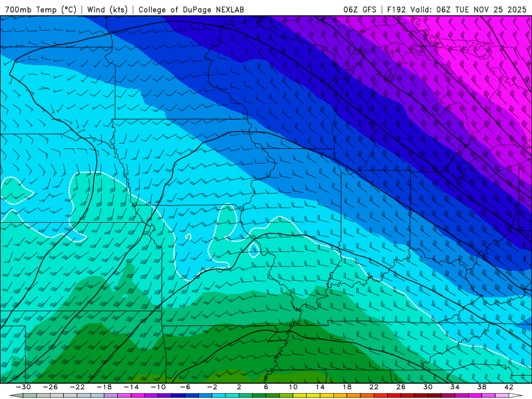Click the "06Z GFS" model run label
Screen dimensions: 532x399
360,9
